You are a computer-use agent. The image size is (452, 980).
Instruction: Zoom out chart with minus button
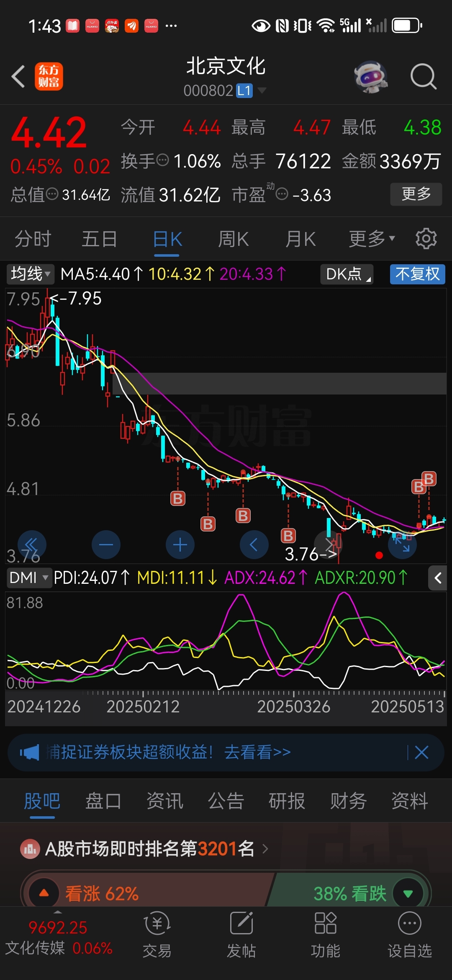106,544
